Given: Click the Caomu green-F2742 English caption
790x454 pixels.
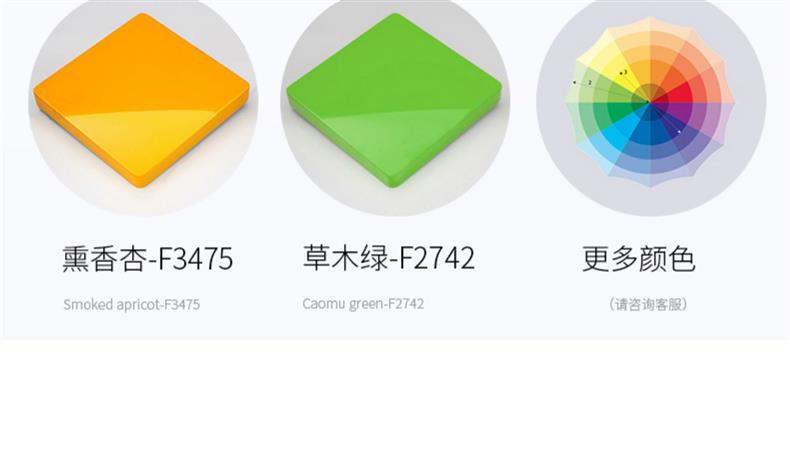Looking at the screenshot, I should pos(363,304).
